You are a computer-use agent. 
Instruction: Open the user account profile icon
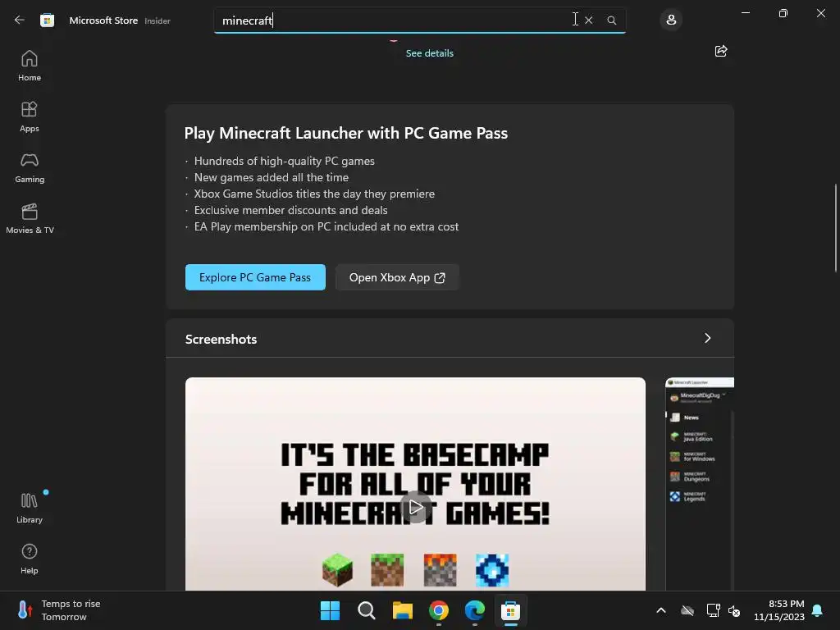coord(671,21)
